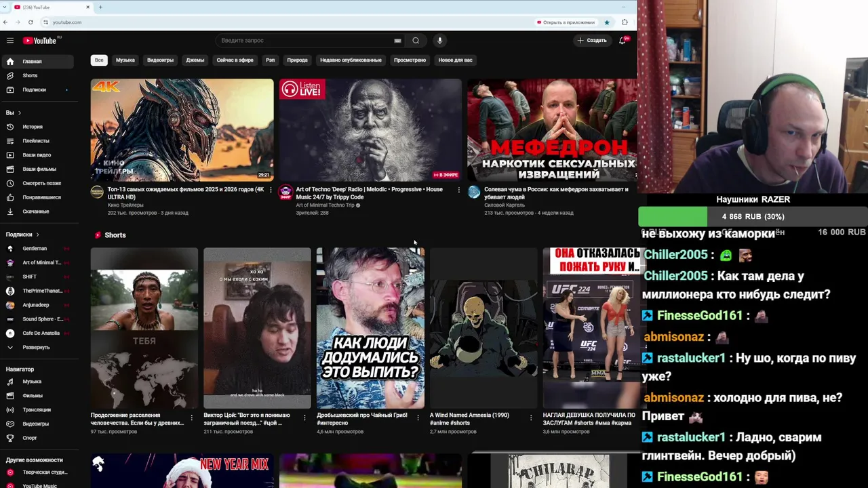This screenshot has height=488, width=868.
Task: Select the Просмотрено filter chip
Action: click(x=410, y=60)
